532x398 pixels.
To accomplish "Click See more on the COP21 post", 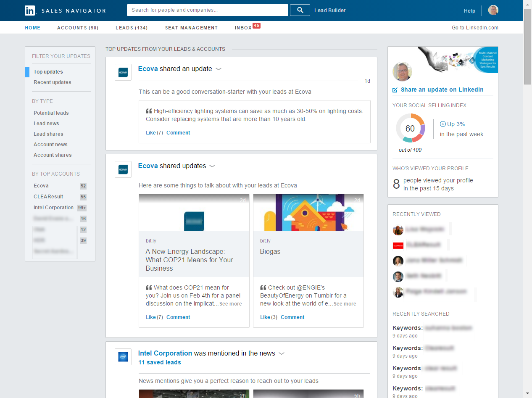I will point(231,304).
